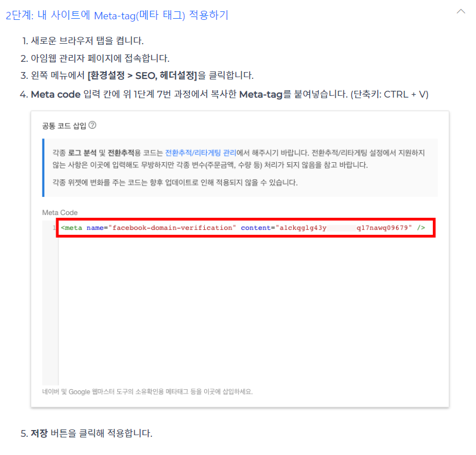Place cursor after the closing '/>' of the meta tag

pos(426,227)
